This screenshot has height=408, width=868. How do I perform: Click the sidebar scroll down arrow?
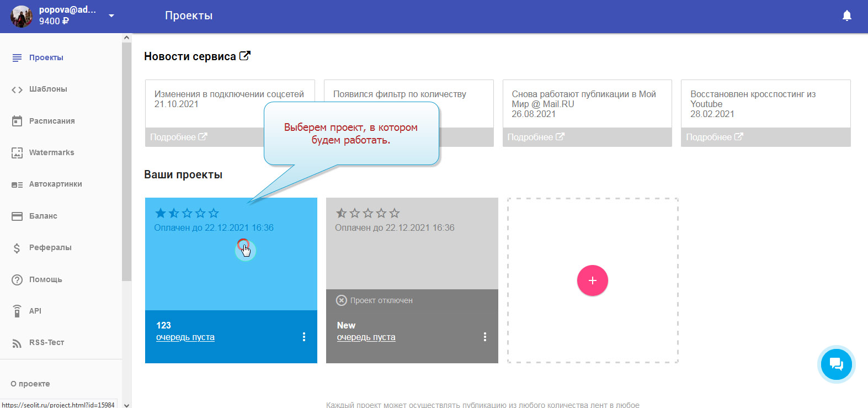(x=126, y=404)
